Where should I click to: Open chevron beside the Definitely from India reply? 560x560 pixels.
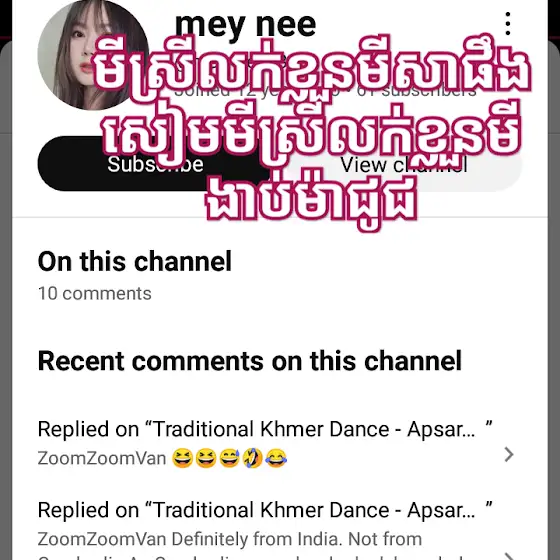click(509, 554)
